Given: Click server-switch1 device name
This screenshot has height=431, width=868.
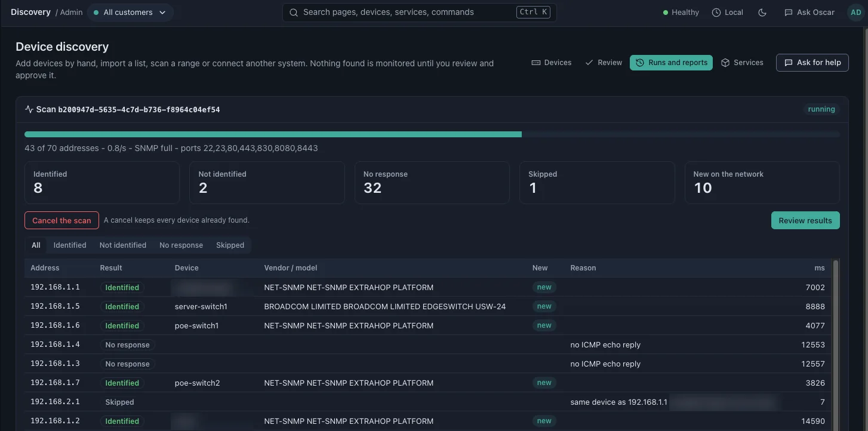Looking at the screenshot, I should (x=201, y=306).
